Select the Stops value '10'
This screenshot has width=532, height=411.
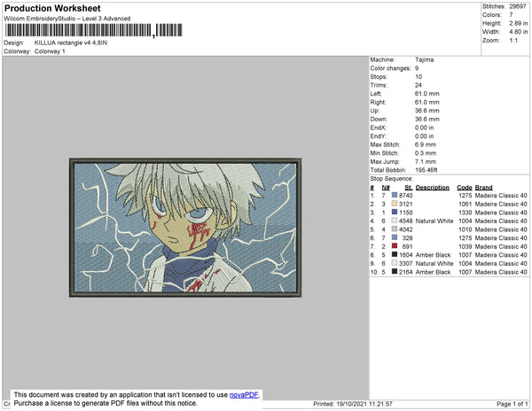coord(419,77)
